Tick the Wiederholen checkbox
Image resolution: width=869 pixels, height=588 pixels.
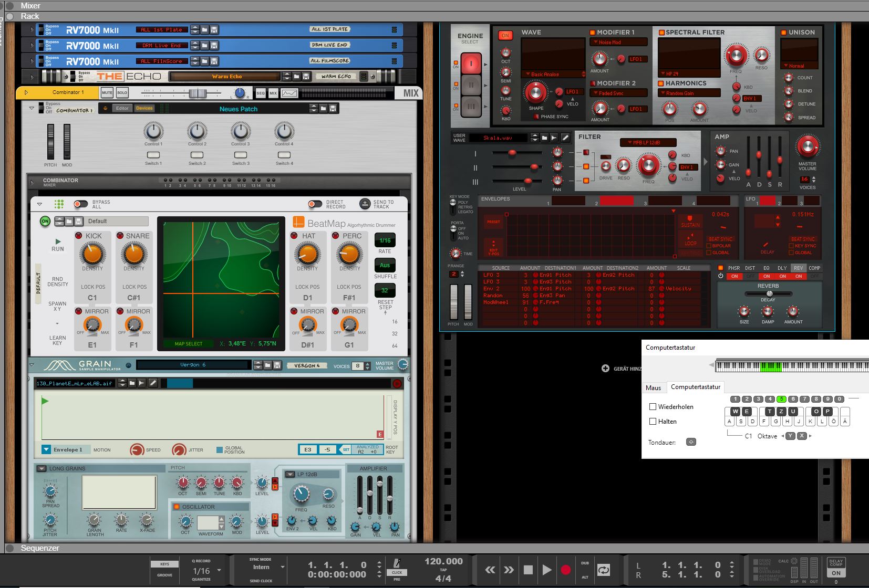pyautogui.click(x=653, y=406)
